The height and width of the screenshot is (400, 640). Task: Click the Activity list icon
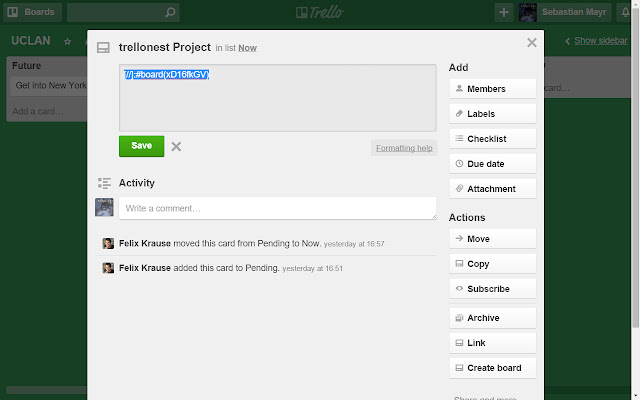(104, 183)
